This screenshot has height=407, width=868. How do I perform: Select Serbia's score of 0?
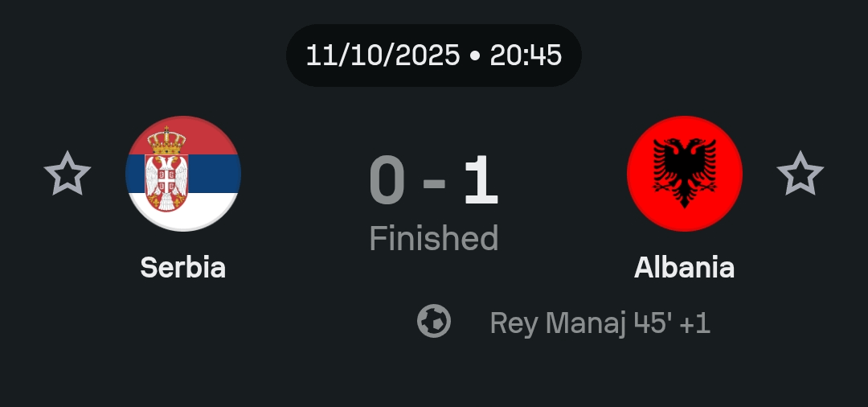tap(387, 183)
